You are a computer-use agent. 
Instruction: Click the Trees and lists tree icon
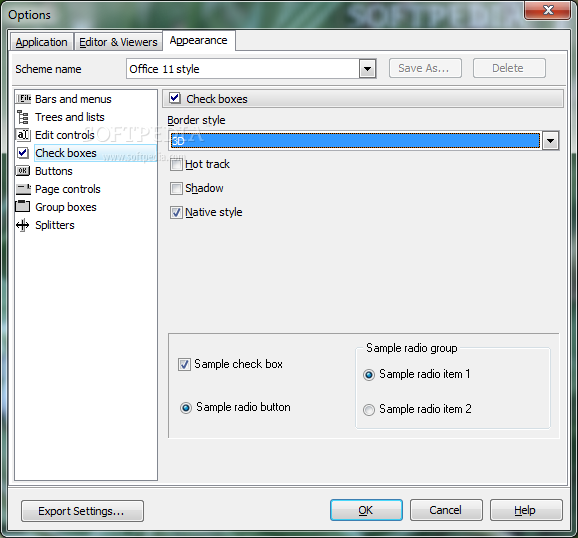click(23, 117)
